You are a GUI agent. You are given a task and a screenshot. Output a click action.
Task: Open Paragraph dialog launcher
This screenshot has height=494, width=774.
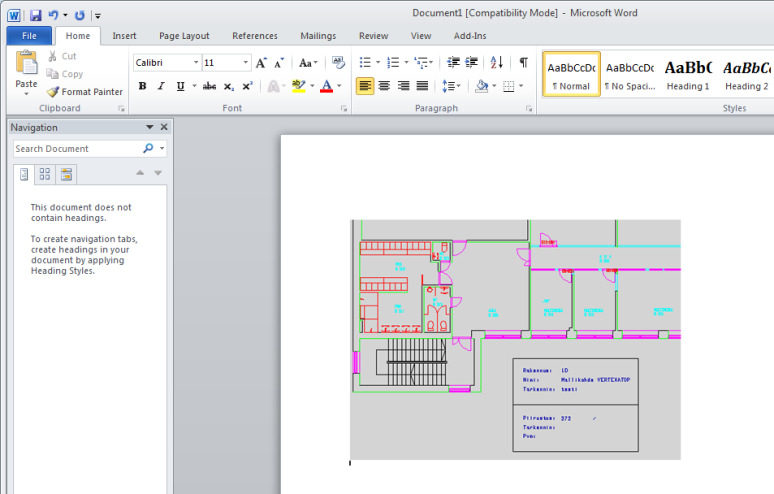pos(529,109)
